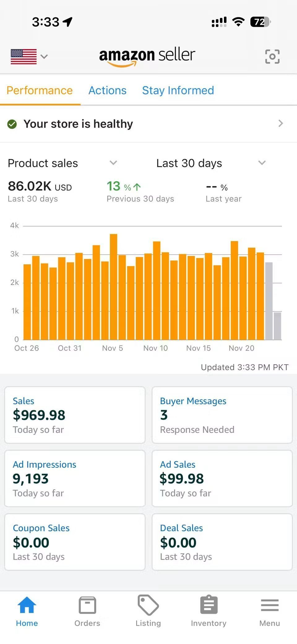Tap the barcode scan camera icon
The width and height of the screenshot is (297, 644).
point(272,57)
